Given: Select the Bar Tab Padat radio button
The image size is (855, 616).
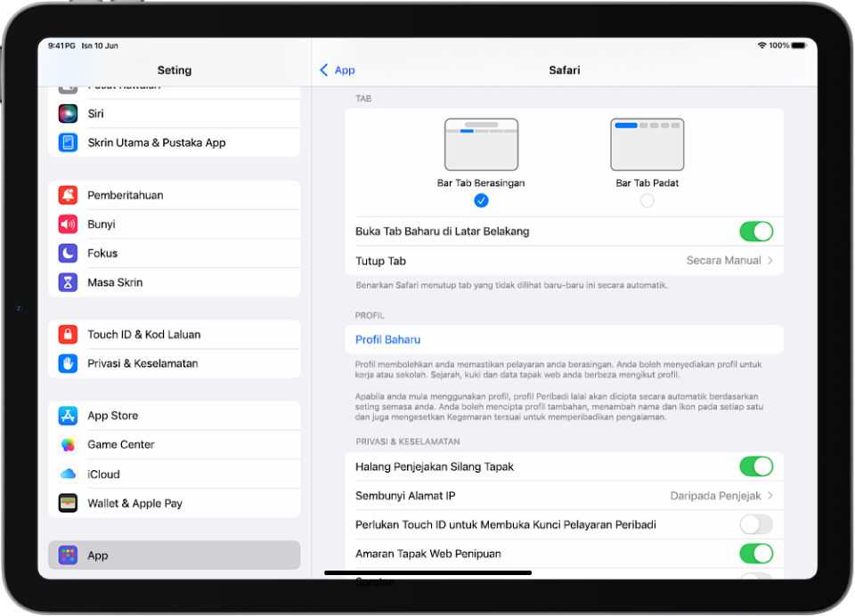Looking at the screenshot, I should pyautogui.click(x=647, y=200).
